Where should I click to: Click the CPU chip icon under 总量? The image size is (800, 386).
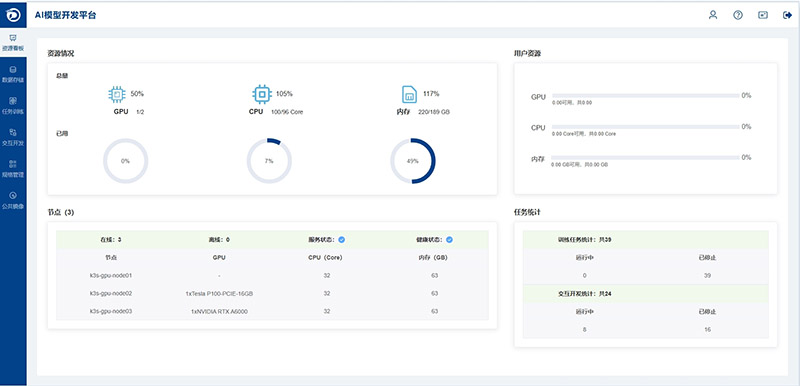click(x=262, y=94)
